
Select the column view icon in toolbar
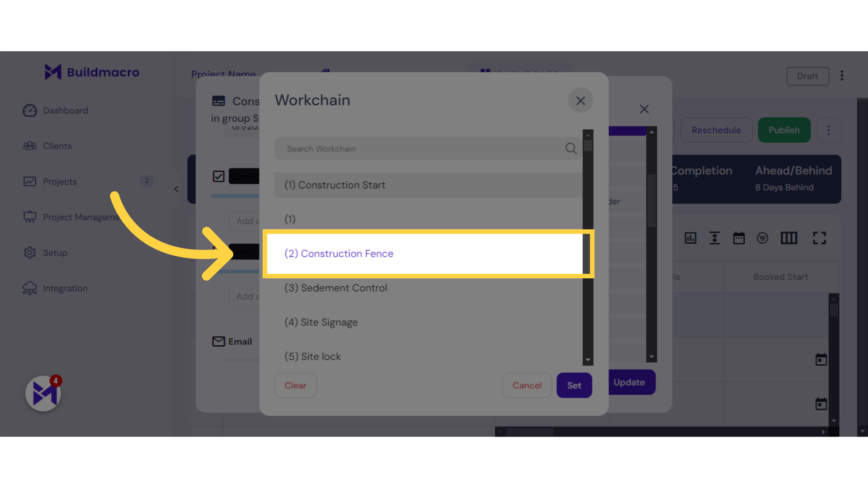tap(789, 238)
